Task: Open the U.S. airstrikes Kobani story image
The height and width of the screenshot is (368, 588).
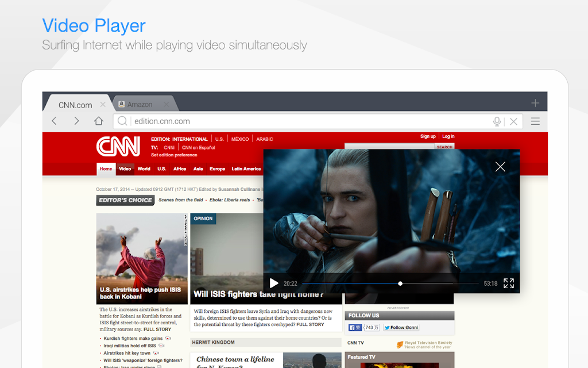Action: click(x=142, y=259)
